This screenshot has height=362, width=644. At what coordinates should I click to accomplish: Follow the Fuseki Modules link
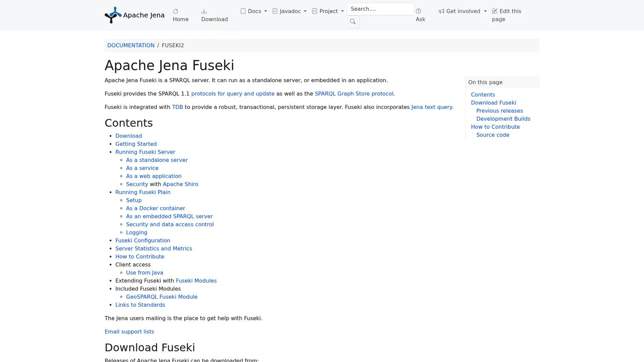pos(196,281)
